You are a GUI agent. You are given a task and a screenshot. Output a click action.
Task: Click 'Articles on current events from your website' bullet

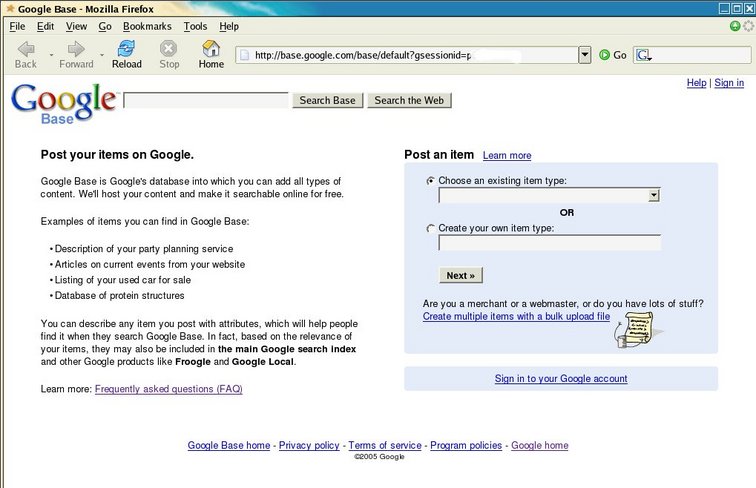click(149, 264)
